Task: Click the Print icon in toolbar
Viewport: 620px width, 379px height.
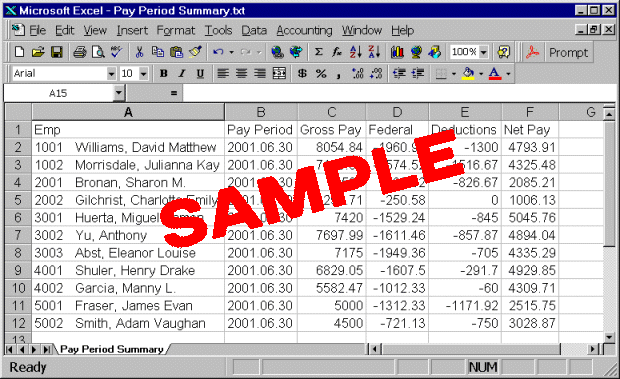Action: tap(80, 52)
